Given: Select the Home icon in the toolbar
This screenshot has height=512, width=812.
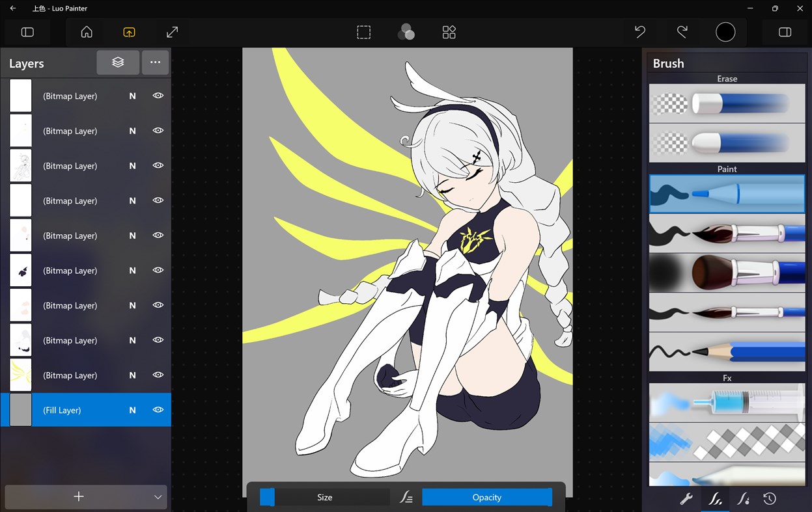Looking at the screenshot, I should pos(86,32).
